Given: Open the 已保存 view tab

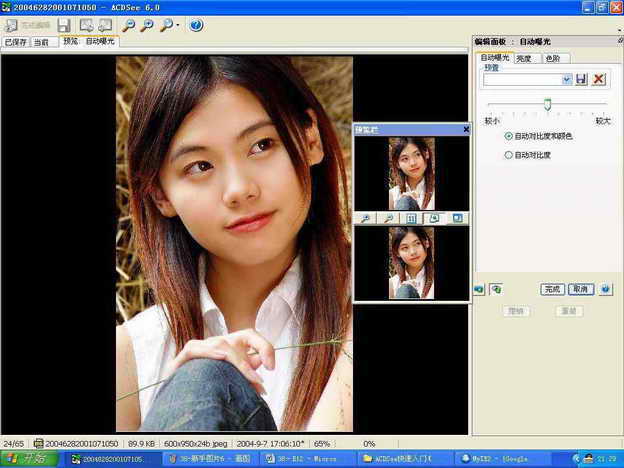Looking at the screenshot, I should (x=15, y=43).
